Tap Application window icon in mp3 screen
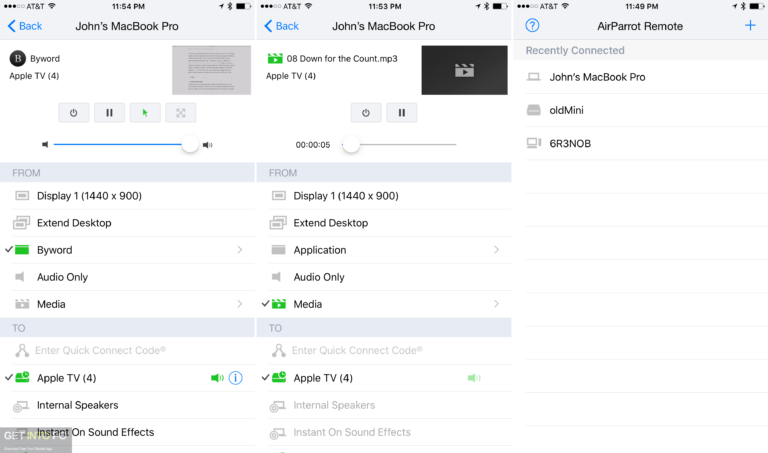Viewport: 768px width, 453px height. (278, 250)
